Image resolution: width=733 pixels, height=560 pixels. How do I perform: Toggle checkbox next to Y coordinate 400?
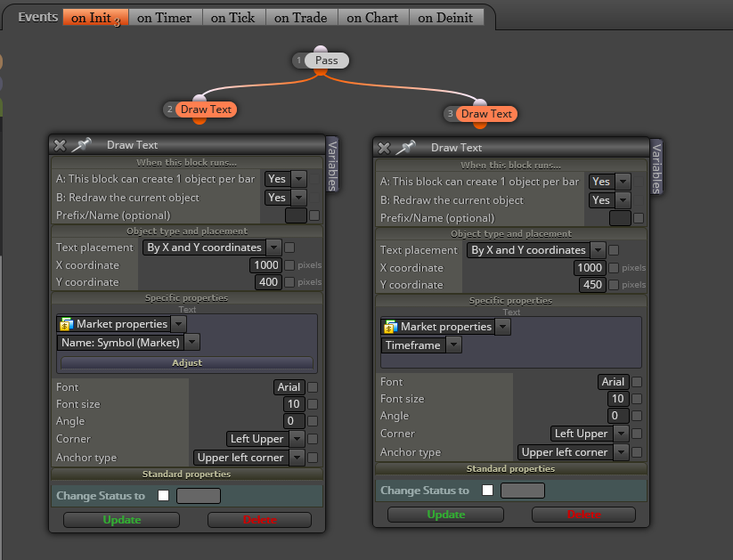click(289, 282)
